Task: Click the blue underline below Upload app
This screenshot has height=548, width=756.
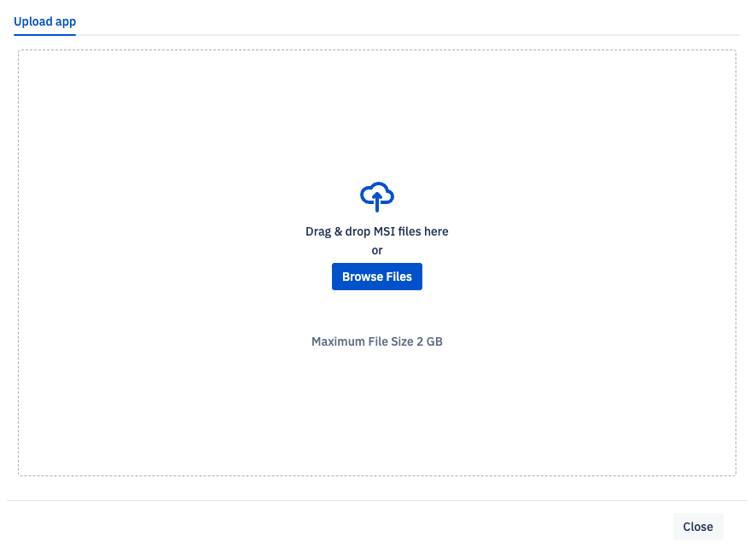Action: coord(44,34)
